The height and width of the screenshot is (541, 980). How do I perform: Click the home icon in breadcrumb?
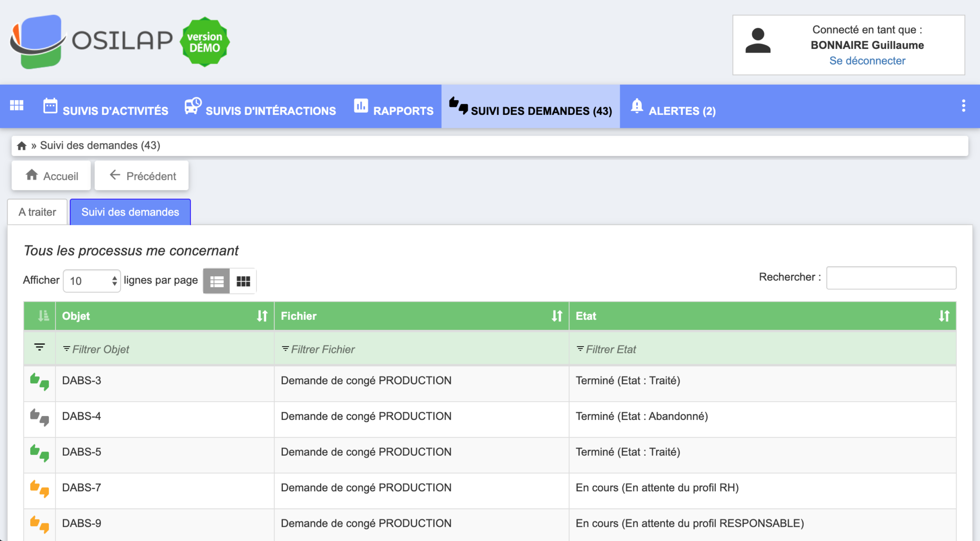22,146
